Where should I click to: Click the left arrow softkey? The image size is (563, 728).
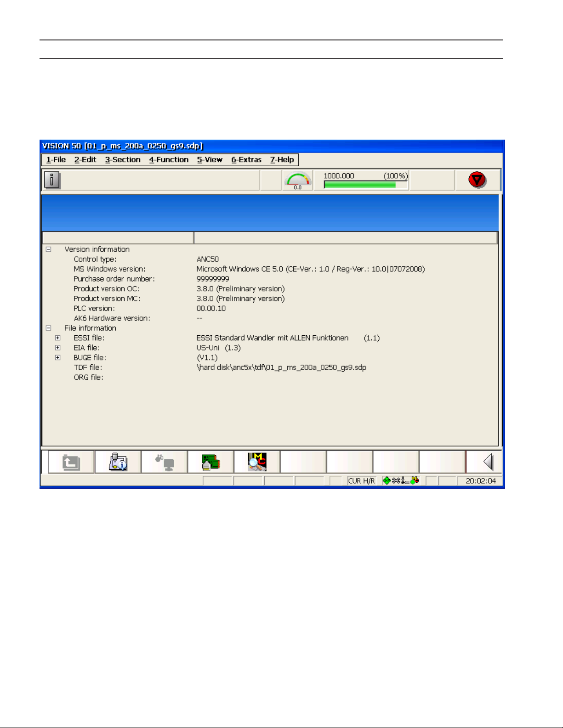[x=483, y=462]
